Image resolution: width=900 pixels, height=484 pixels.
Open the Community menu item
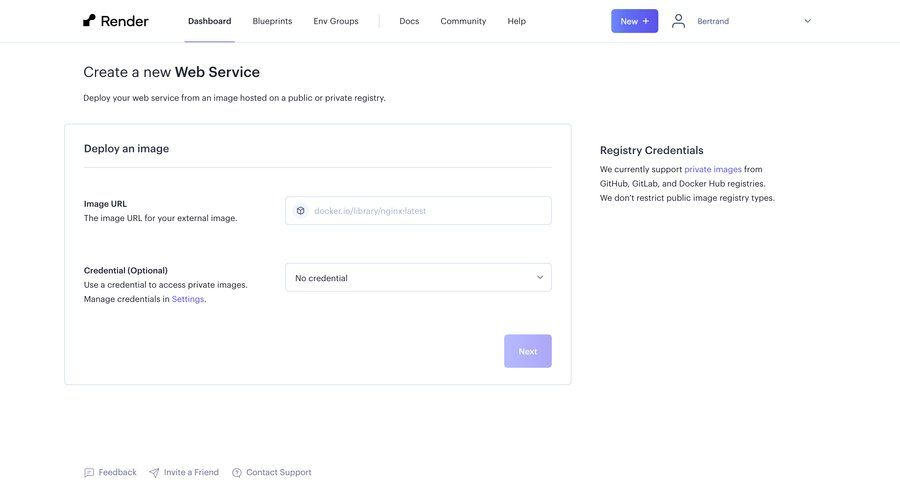[463, 21]
